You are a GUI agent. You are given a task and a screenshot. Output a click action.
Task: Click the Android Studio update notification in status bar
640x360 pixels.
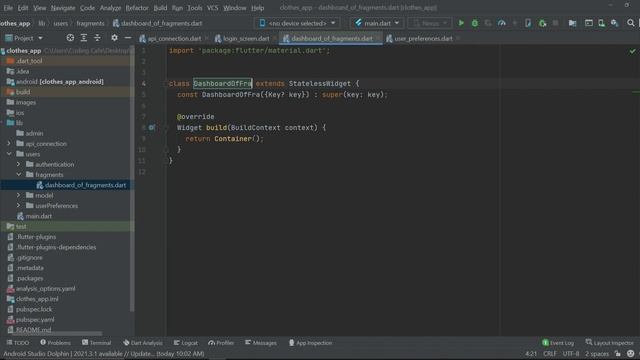tap(104, 354)
